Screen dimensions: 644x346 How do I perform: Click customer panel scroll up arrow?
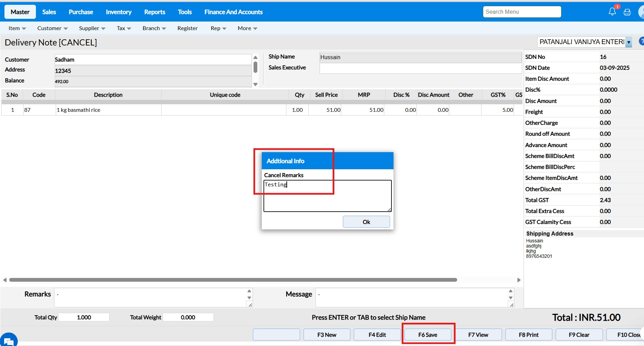point(255,57)
